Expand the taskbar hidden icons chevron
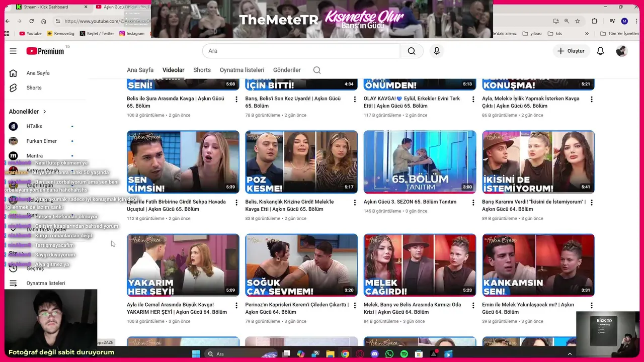This screenshot has height=362, width=644. (570, 354)
